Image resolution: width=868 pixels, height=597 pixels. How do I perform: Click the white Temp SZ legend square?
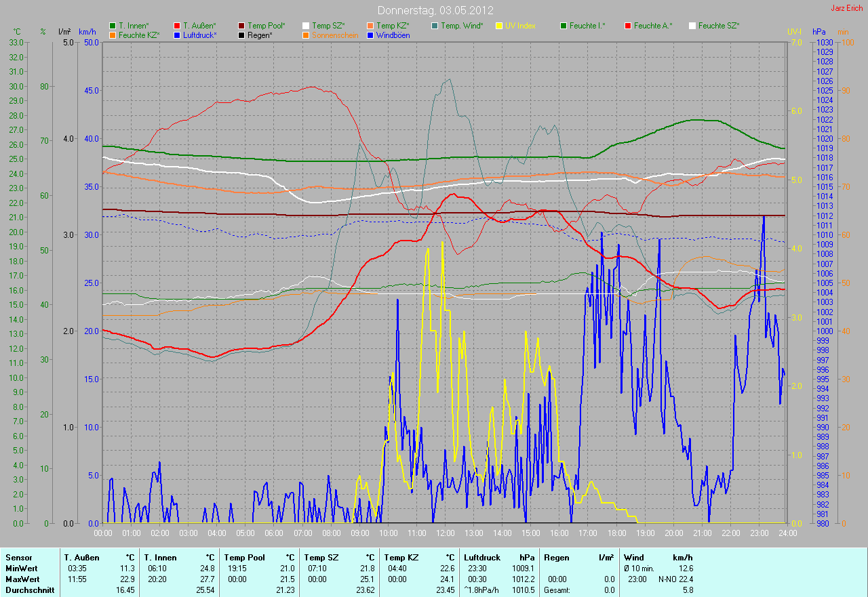306,26
